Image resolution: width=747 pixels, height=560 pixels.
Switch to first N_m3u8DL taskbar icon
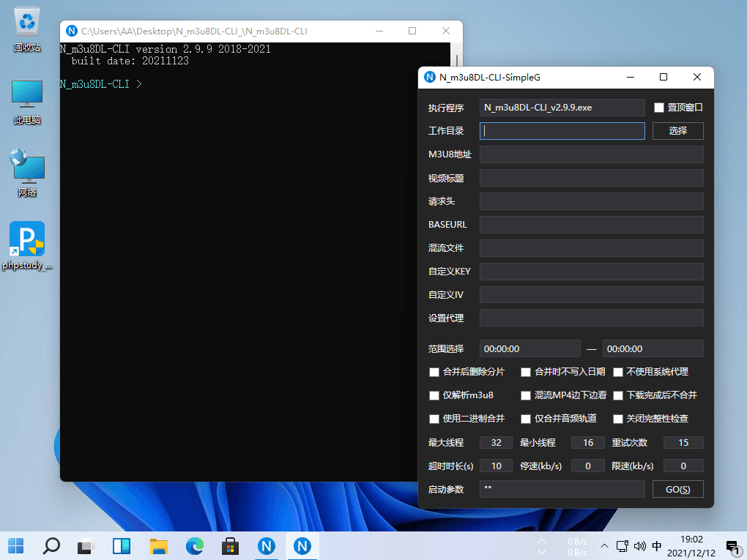pos(267,545)
